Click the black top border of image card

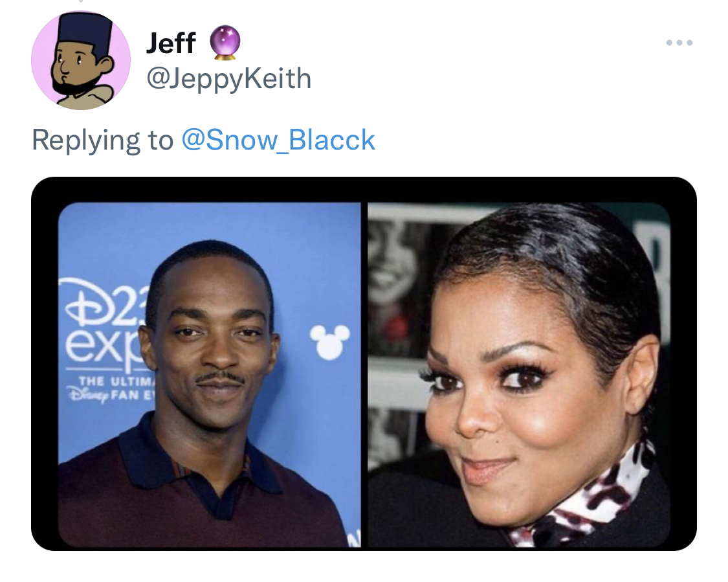(364, 190)
